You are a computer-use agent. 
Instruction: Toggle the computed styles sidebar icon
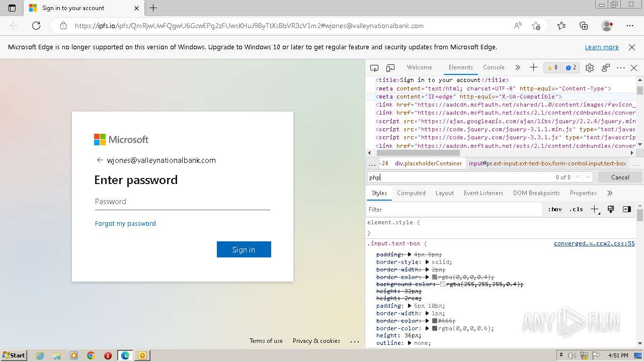click(x=626, y=209)
